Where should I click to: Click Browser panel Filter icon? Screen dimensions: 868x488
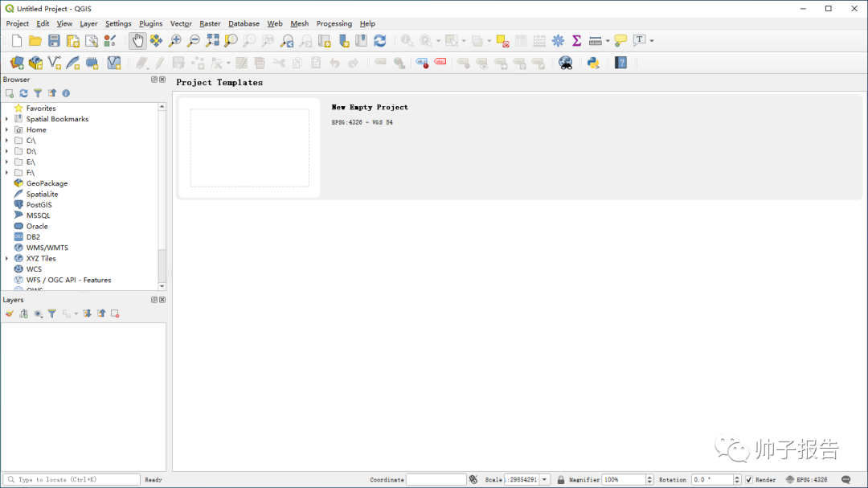[38, 93]
